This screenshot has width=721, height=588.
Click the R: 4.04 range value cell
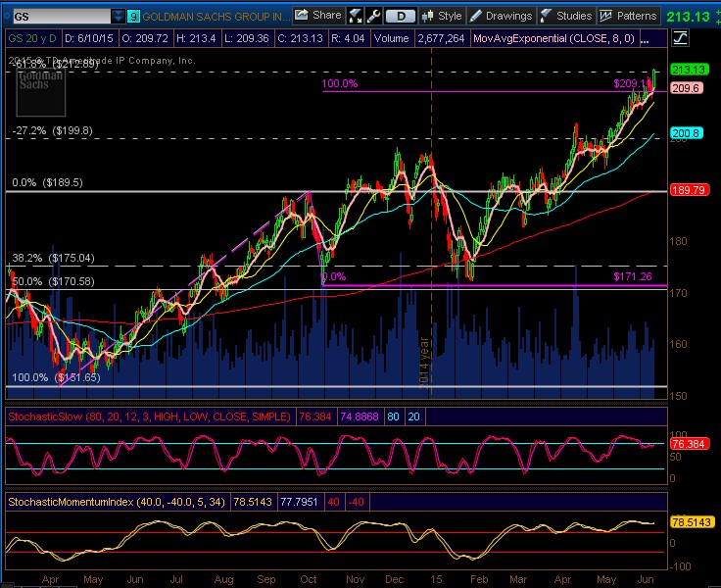(348, 38)
